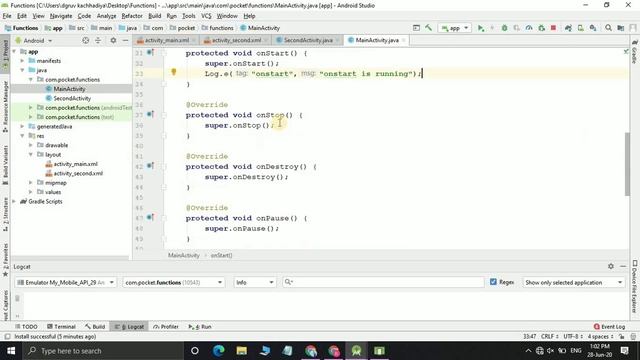Click Android Studio taskbar icon
640x360 pixels.
pyautogui.click(x=356, y=351)
